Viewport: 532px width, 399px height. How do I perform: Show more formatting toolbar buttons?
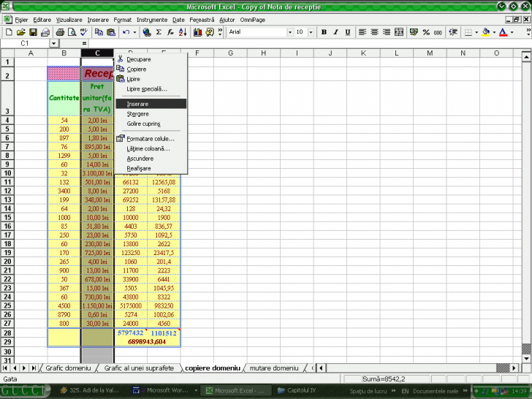tap(528, 32)
